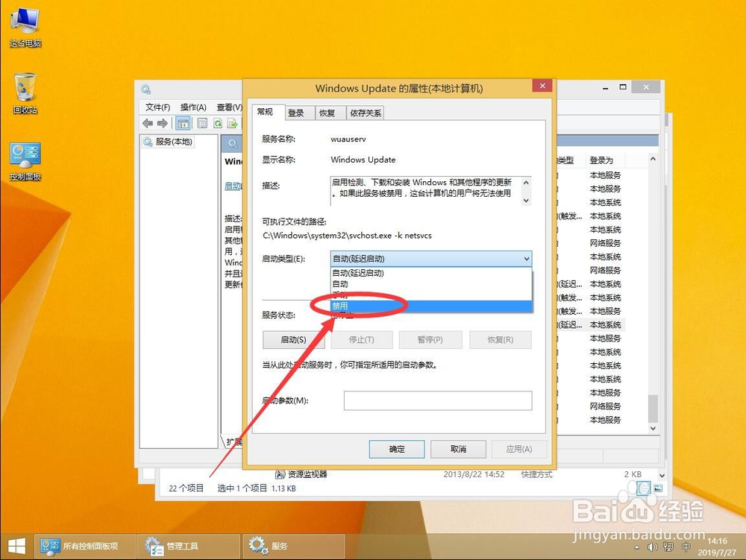Open the 回收站 recycle bin icon

pyautogui.click(x=25, y=94)
